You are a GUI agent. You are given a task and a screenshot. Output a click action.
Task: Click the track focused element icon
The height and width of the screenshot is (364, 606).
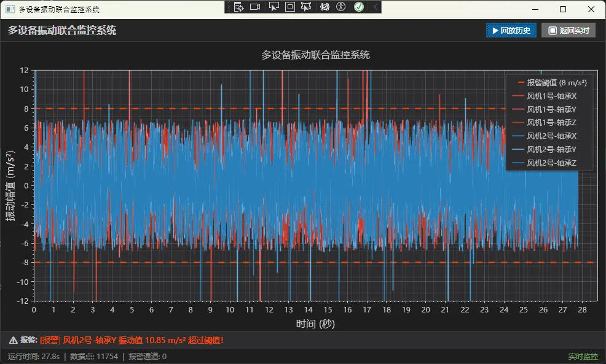(x=306, y=7)
